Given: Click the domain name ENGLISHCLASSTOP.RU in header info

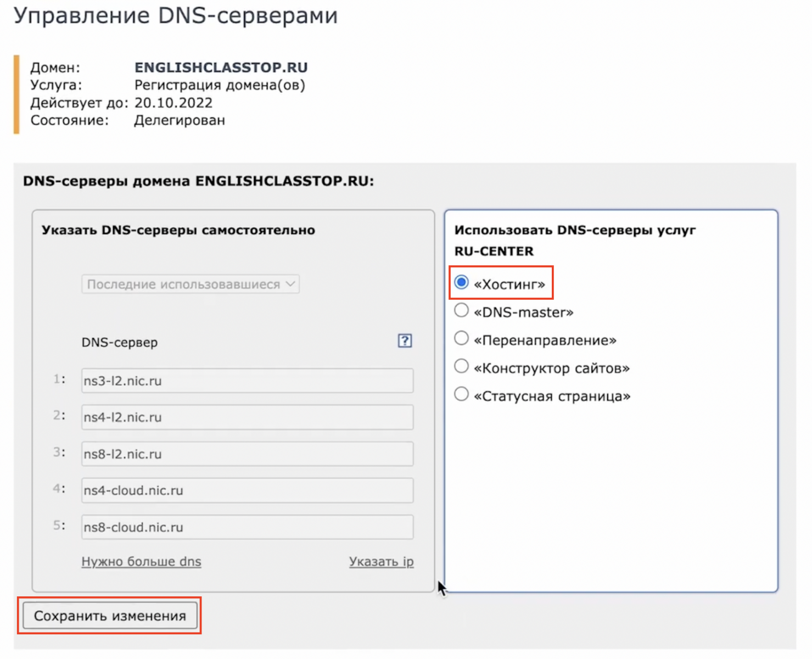Looking at the screenshot, I should [x=221, y=68].
